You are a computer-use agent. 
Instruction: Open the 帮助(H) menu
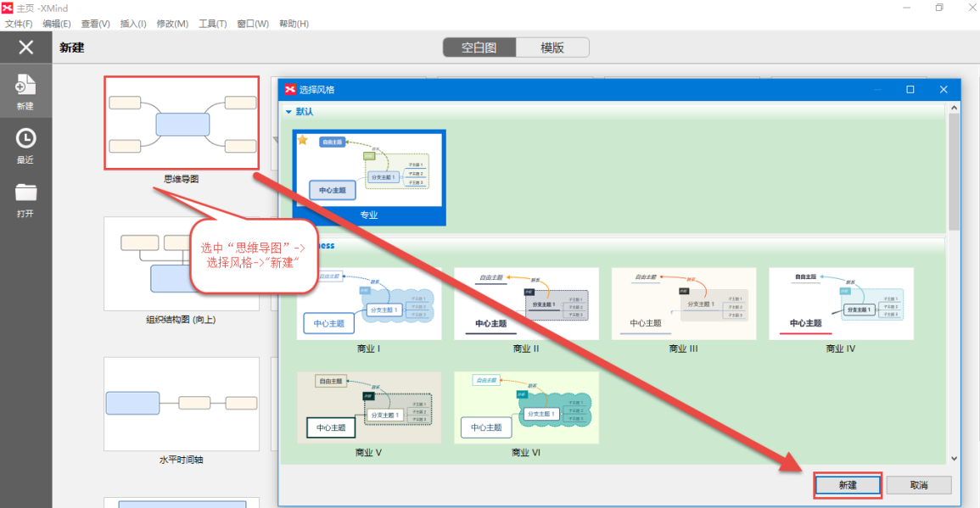[x=294, y=24]
